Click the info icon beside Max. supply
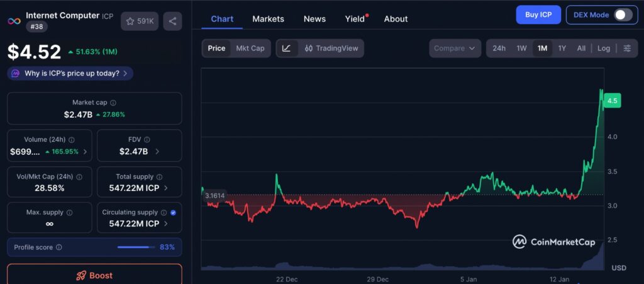The height and width of the screenshot is (284, 644). pyautogui.click(x=69, y=212)
